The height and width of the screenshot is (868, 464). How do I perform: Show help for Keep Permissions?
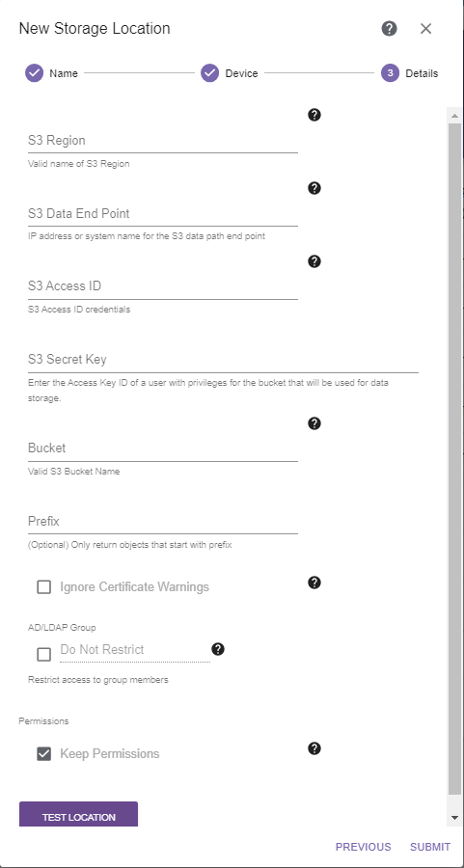(x=314, y=748)
